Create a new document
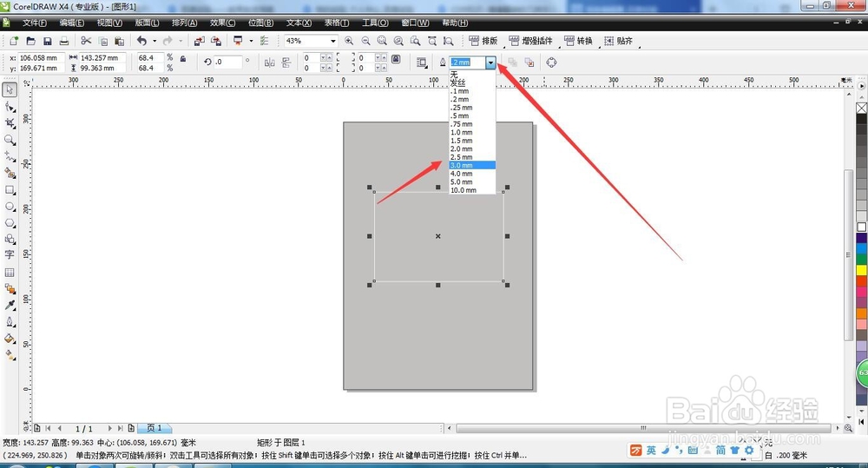 click(14, 41)
